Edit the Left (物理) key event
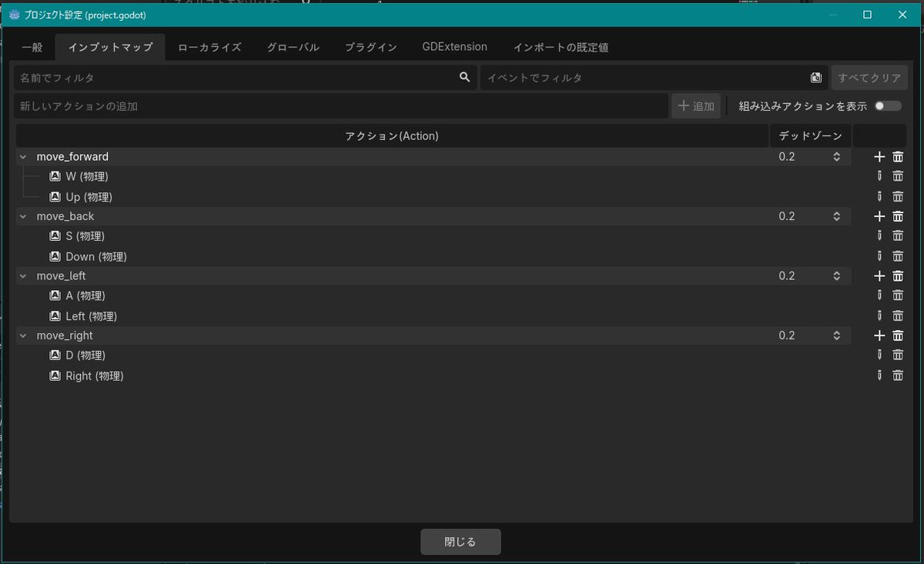This screenshot has height=564, width=924. [879, 315]
